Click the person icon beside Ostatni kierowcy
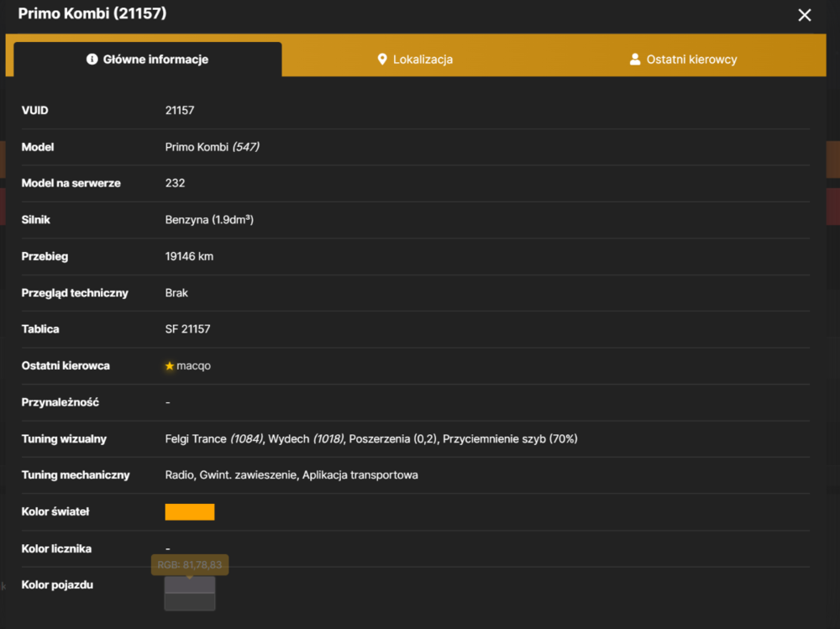The width and height of the screenshot is (840, 629). [635, 59]
